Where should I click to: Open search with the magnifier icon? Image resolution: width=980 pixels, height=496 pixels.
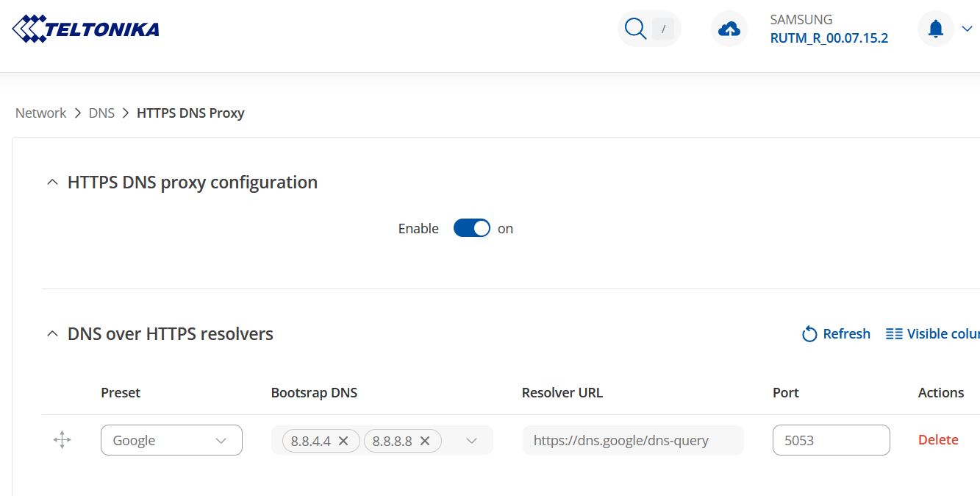coord(634,29)
